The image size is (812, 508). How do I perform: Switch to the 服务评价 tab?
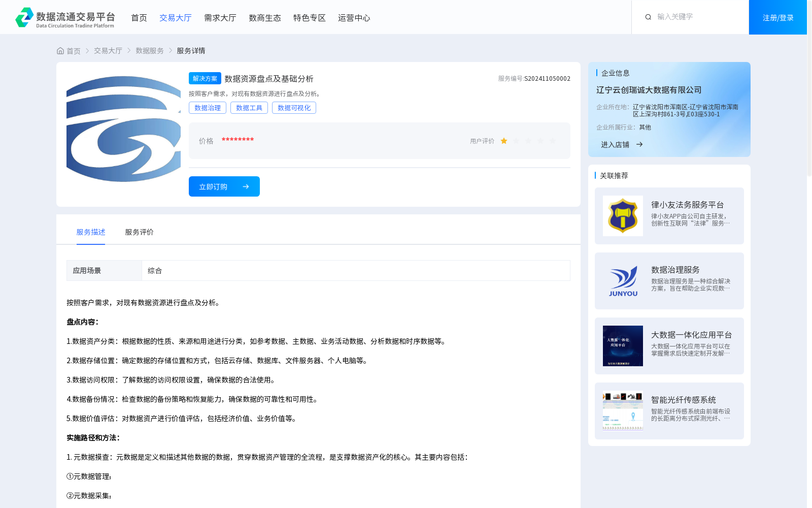coord(140,232)
